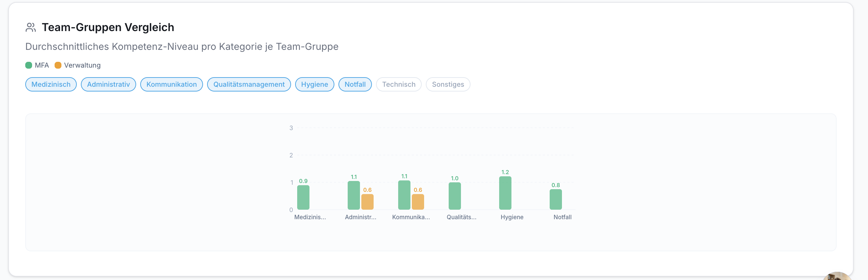The height and width of the screenshot is (280, 868).
Task: Click the 1.2 value above the Hygiene bar
Action: point(505,172)
